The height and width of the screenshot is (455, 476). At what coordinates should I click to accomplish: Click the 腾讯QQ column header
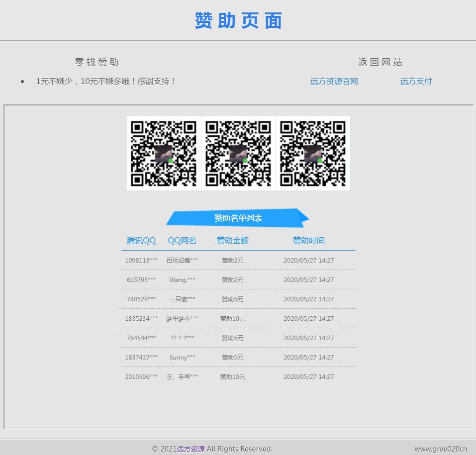141,241
